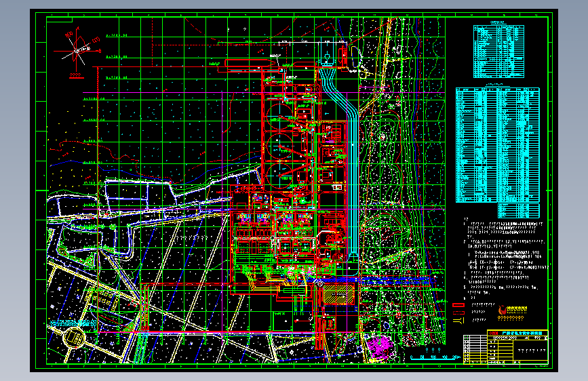Image resolution: width=588 pixels, height=381 pixels.
Task: Click the orange question-mark text under logo
Action: (x=511, y=319)
